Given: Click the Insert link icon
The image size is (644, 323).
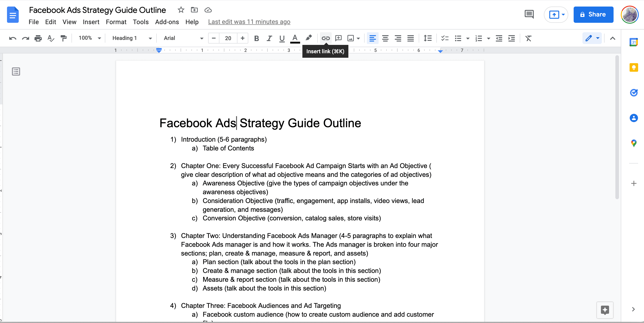Looking at the screenshot, I should [x=326, y=38].
